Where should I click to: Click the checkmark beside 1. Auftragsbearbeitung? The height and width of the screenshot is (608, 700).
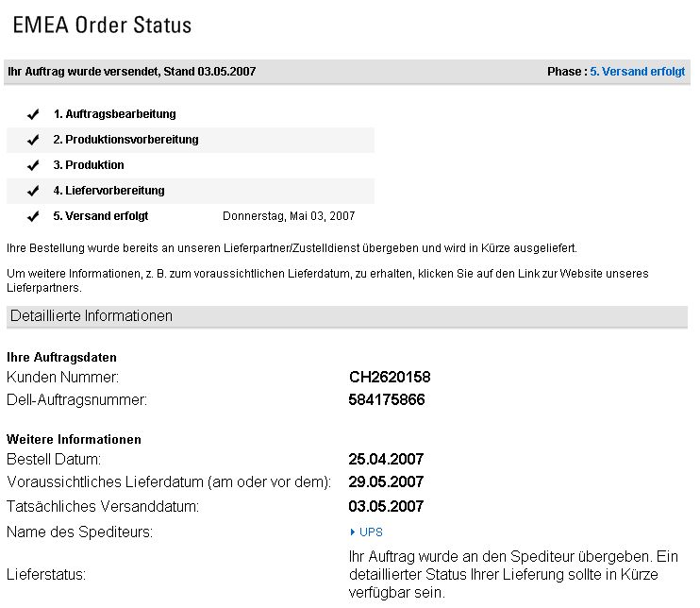(33, 114)
